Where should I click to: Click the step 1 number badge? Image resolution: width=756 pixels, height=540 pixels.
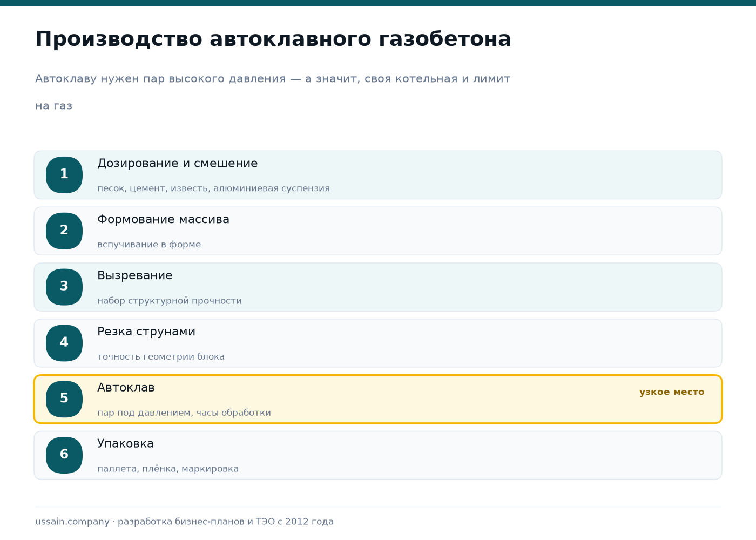pos(64,175)
